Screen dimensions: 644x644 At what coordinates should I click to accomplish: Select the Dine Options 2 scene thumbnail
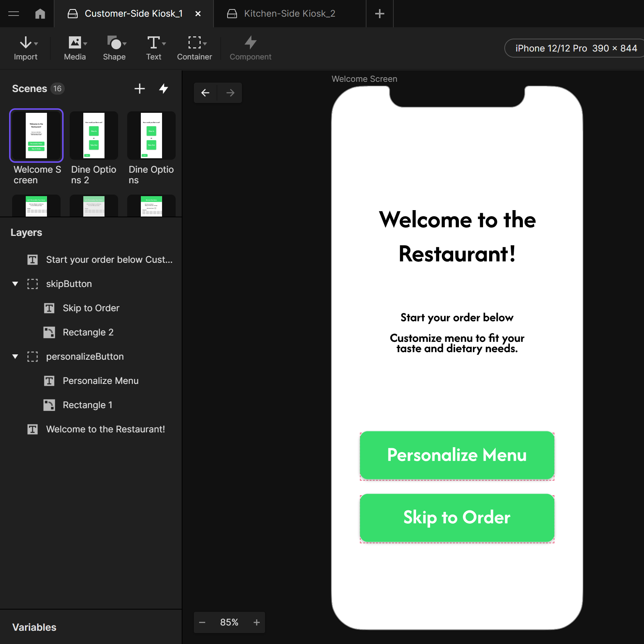click(x=94, y=135)
